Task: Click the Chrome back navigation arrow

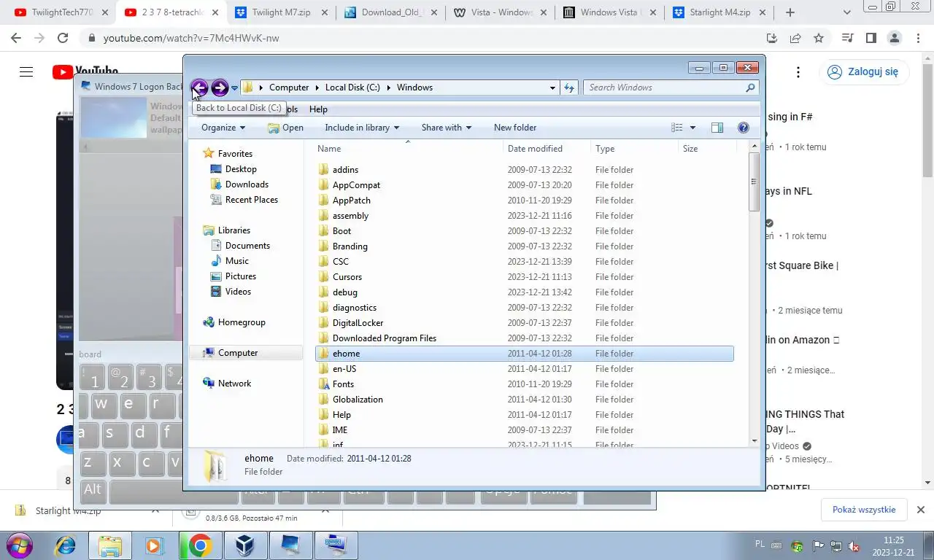Action: [16, 38]
